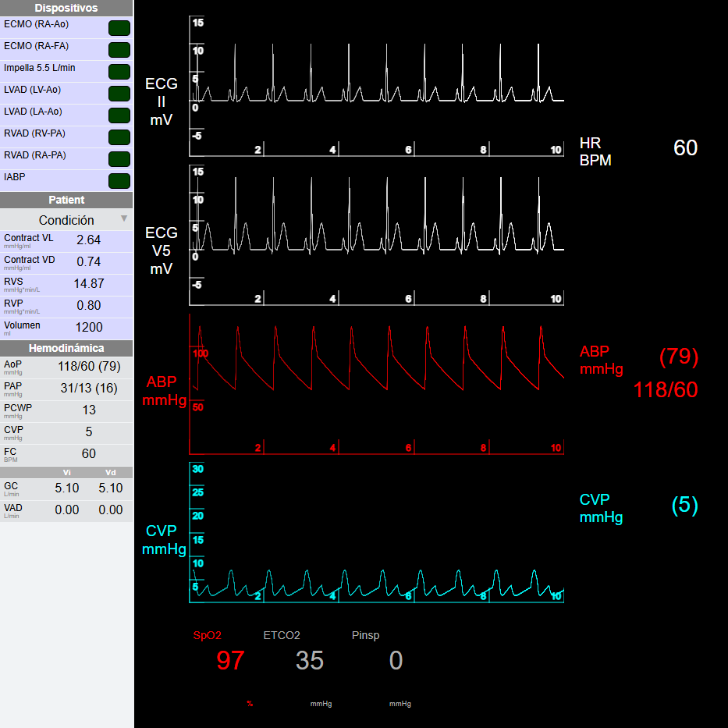Open the Condición dropdown
This screenshot has height=728, width=728.
click(x=66, y=219)
